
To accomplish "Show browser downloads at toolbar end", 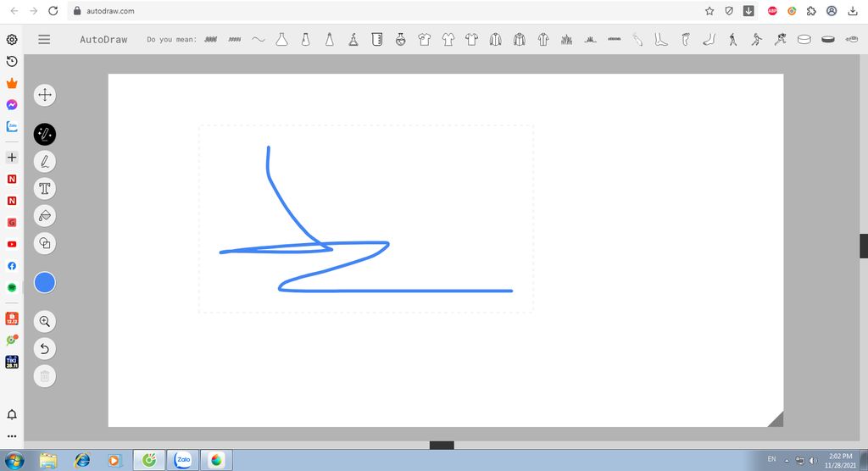I will [853, 10].
